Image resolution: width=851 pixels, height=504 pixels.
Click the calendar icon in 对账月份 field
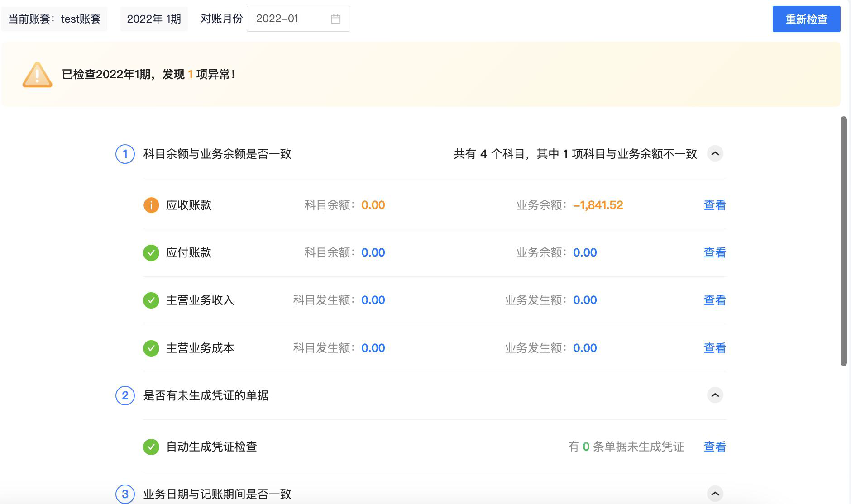click(335, 19)
